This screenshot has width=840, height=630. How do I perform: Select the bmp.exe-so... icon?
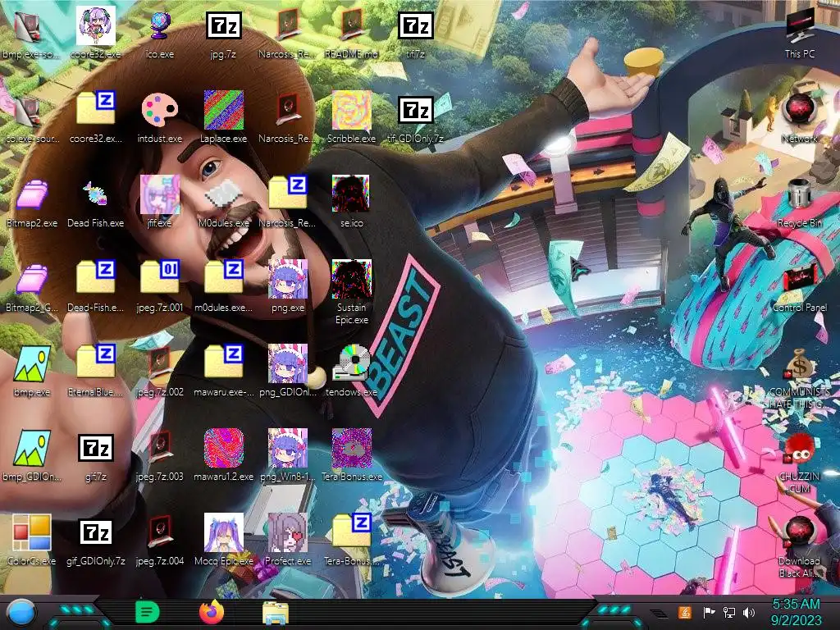[27, 25]
